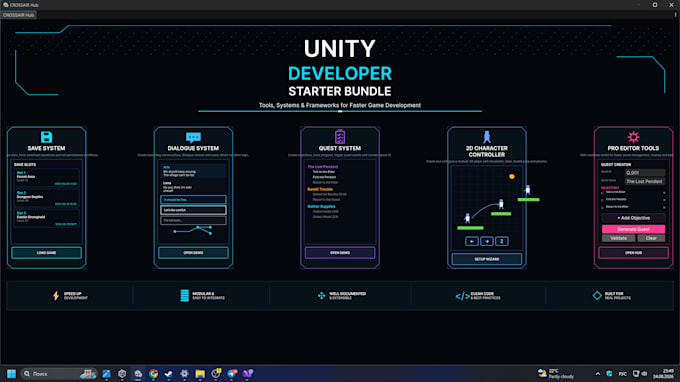Remove the Talk to the Elder objective
Image resolution: width=680 pixels, height=382 pixels.
point(664,193)
